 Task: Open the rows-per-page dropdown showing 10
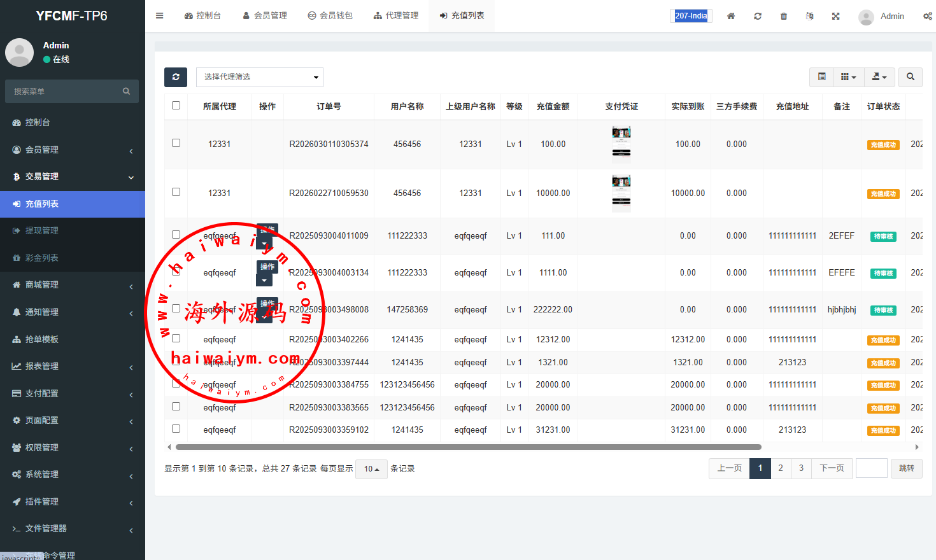(x=371, y=469)
